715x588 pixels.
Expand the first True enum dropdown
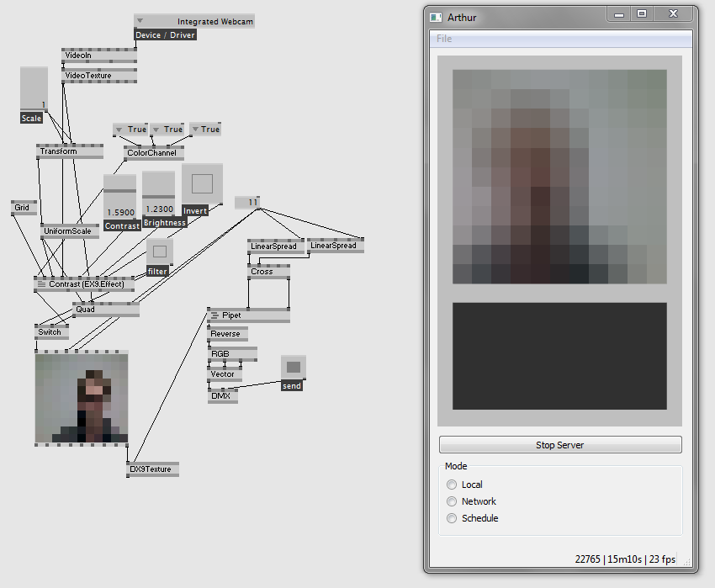click(119, 130)
